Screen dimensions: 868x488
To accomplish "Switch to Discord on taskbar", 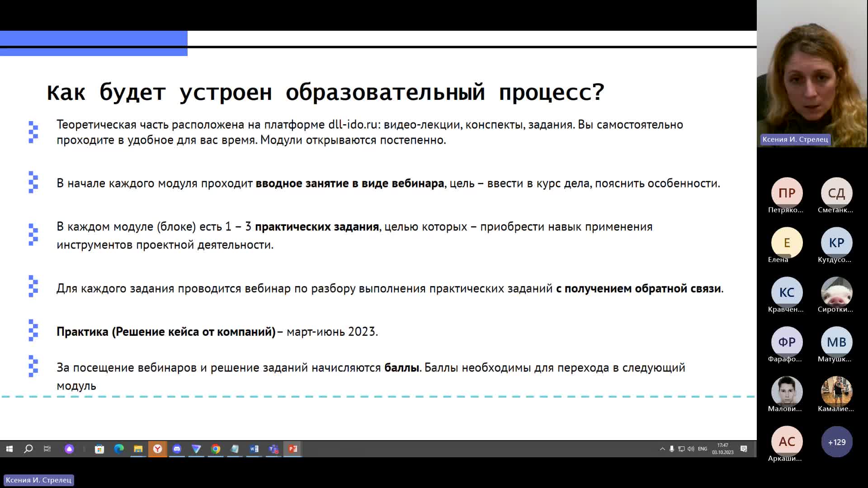I will [177, 449].
